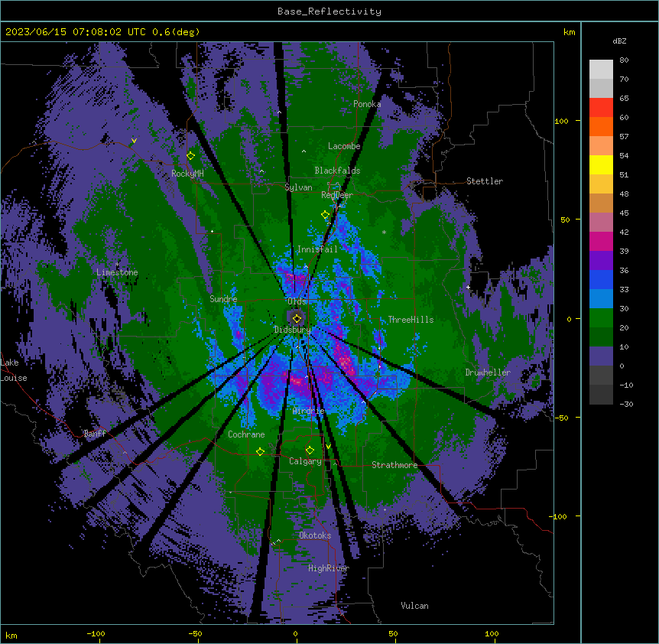
Task: Select the light blue 30-33 dBZ swatch
Action: 601,299
